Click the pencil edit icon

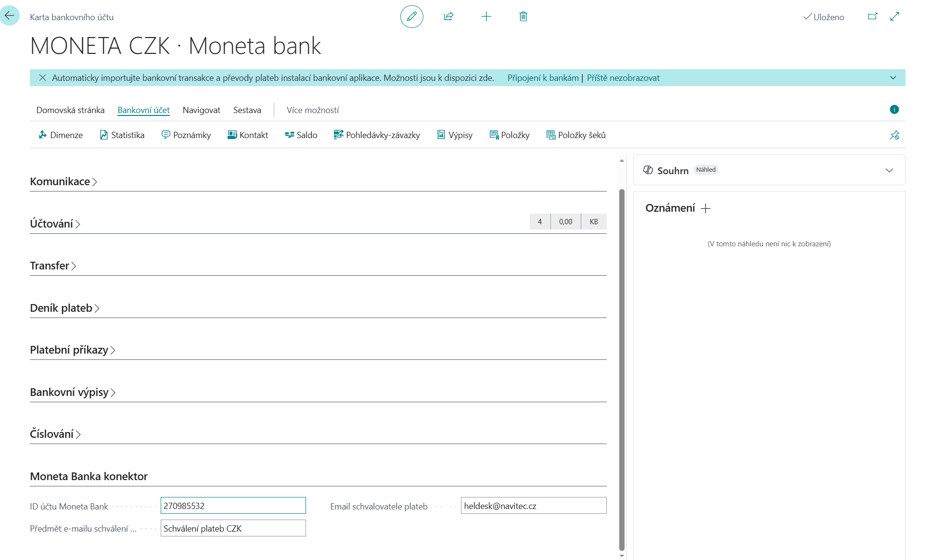click(412, 16)
